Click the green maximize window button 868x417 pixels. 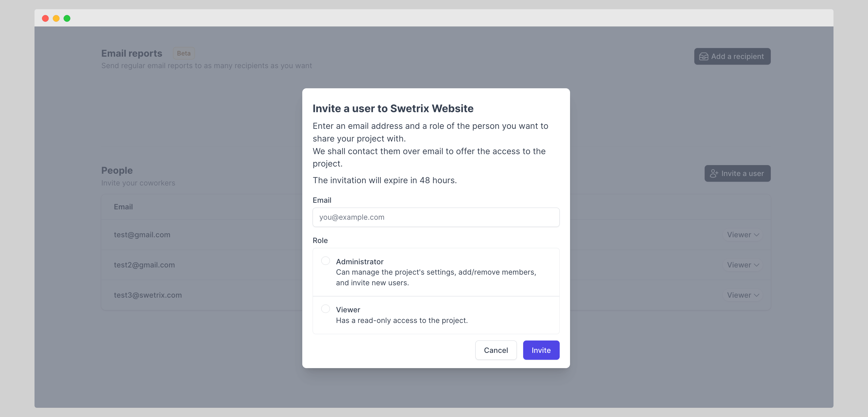coord(67,18)
